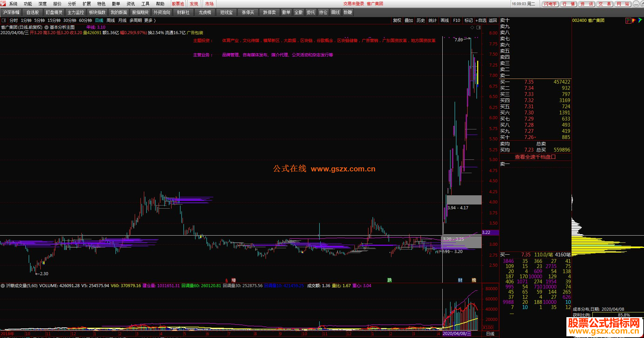Open the 系统 menu
This screenshot has height=338, width=644.
coord(13,4)
